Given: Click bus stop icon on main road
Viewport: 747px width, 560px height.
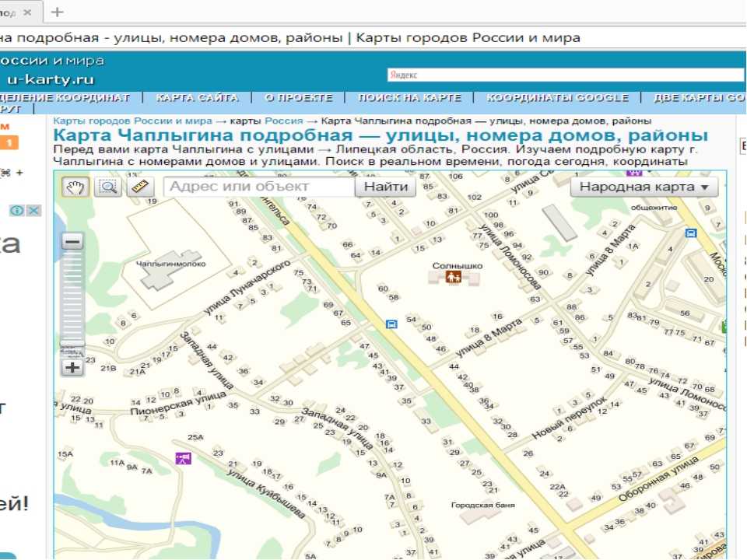Looking at the screenshot, I should coord(391,324).
